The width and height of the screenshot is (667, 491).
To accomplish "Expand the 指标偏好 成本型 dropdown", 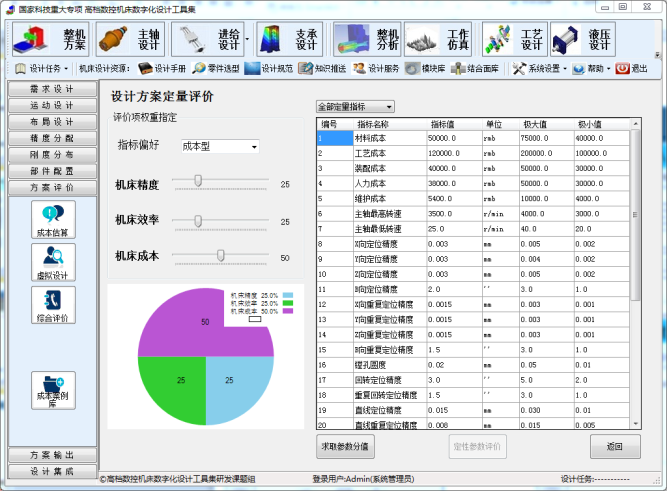I will (219, 147).
